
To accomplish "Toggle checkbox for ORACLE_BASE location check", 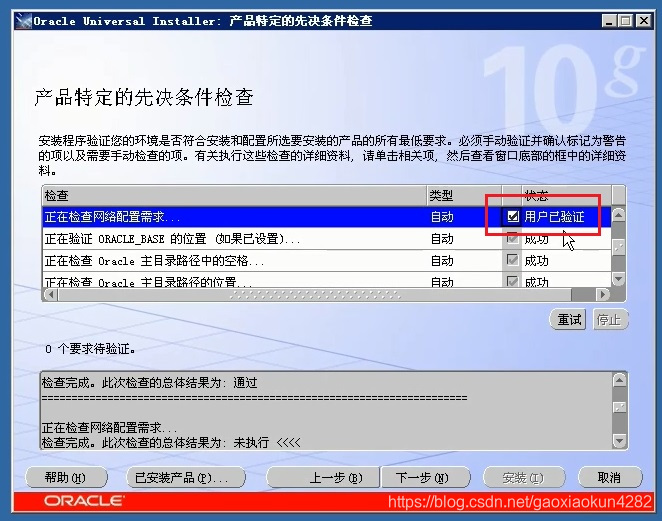I will pyautogui.click(x=513, y=239).
